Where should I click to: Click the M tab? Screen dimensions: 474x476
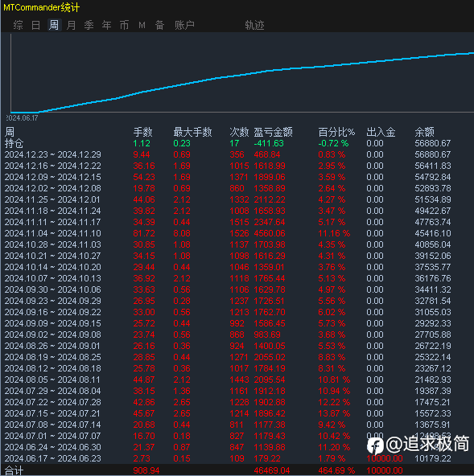click(x=142, y=25)
